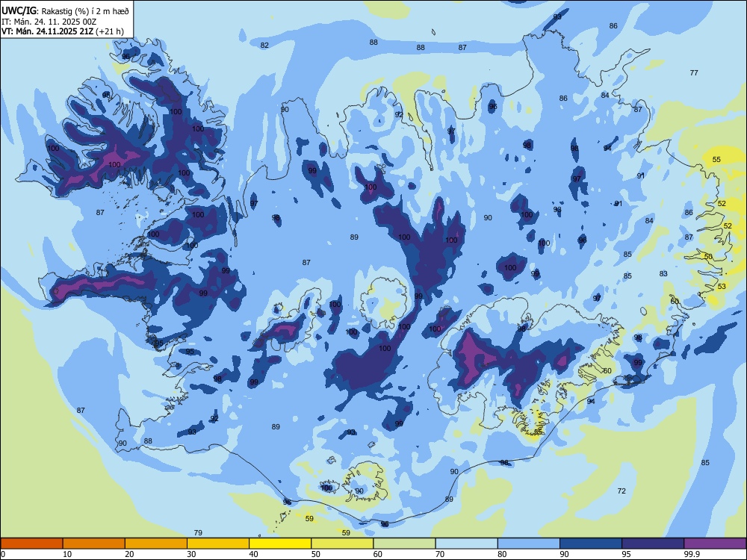
Task: Click the map value '82' near north coast
Action: (x=264, y=46)
